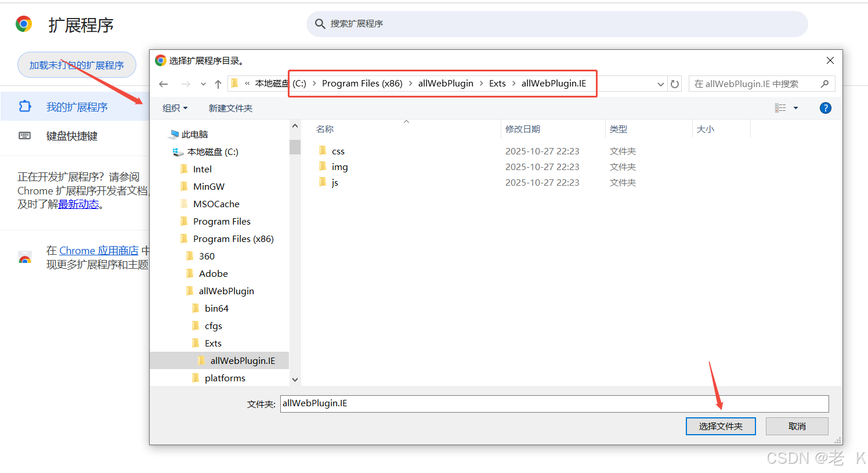The width and height of the screenshot is (868, 473).
Task: Open 我的扩展程序 sidebar item
Action: 75,107
